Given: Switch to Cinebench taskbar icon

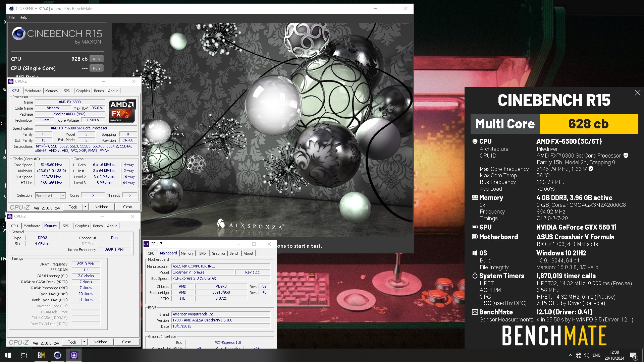Looking at the screenshot, I should pyautogui.click(x=57, y=355).
